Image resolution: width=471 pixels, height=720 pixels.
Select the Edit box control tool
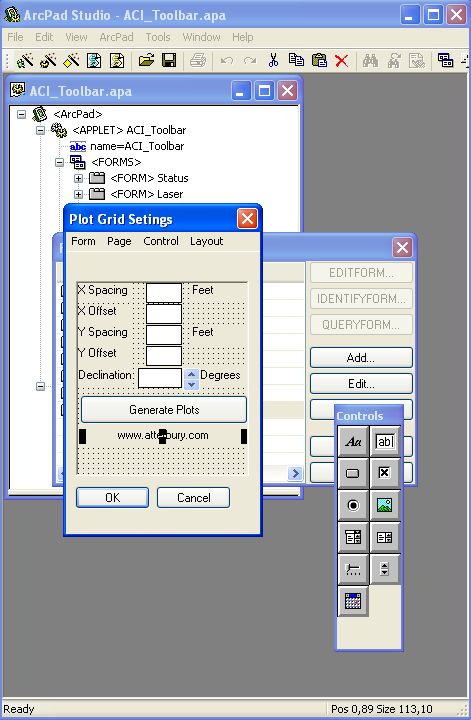pyautogui.click(x=385, y=441)
